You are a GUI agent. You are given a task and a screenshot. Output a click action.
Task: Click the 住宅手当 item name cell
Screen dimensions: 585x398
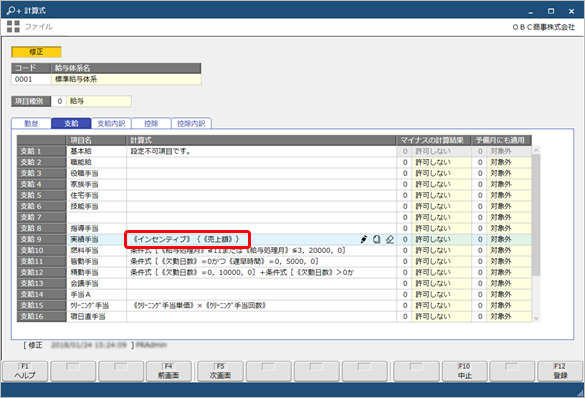point(96,195)
